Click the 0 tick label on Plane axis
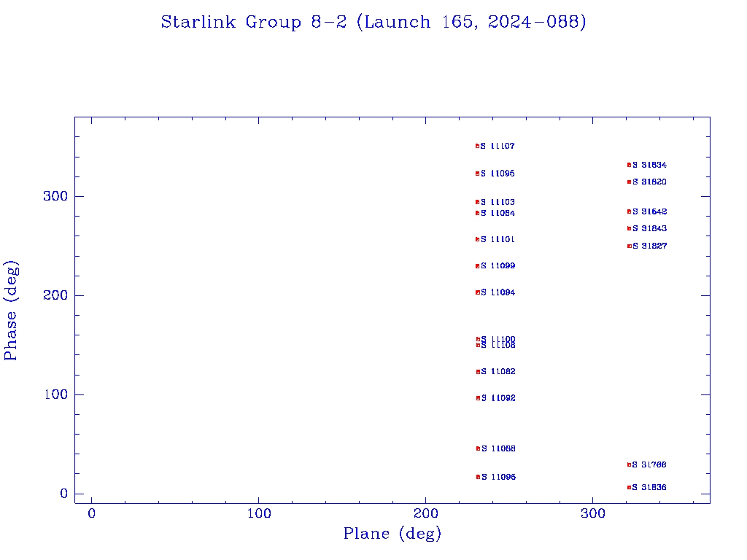Image resolution: width=747 pixels, height=560 pixels. click(x=91, y=513)
